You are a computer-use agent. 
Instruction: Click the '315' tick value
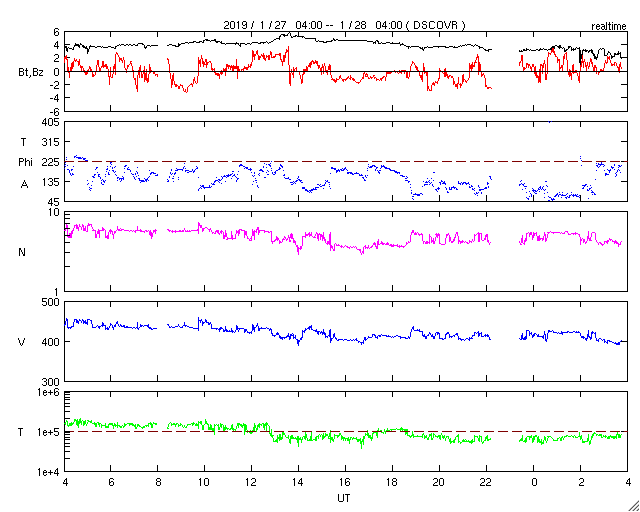pos(50,142)
